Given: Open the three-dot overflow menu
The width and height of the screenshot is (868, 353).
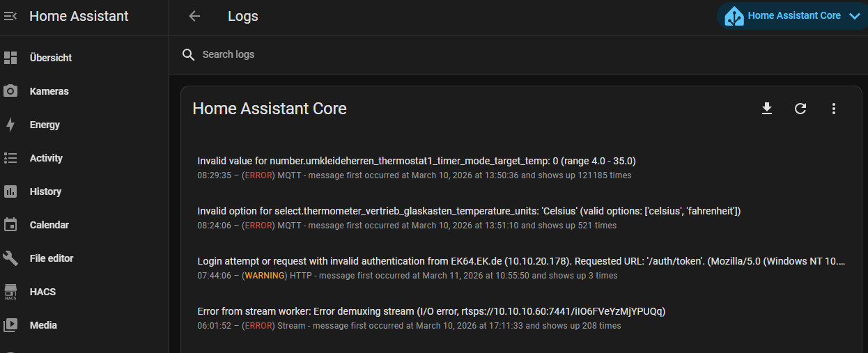Looking at the screenshot, I should (x=834, y=109).
